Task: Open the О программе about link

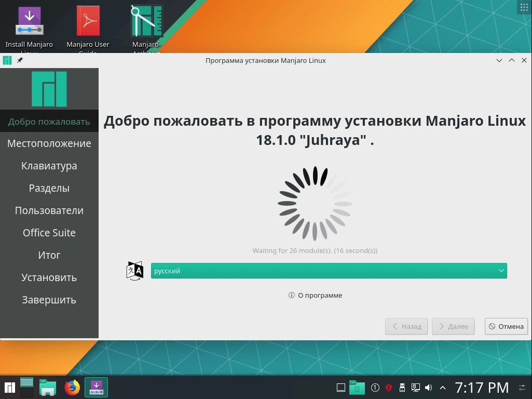Action: click(x=315, y=295)
